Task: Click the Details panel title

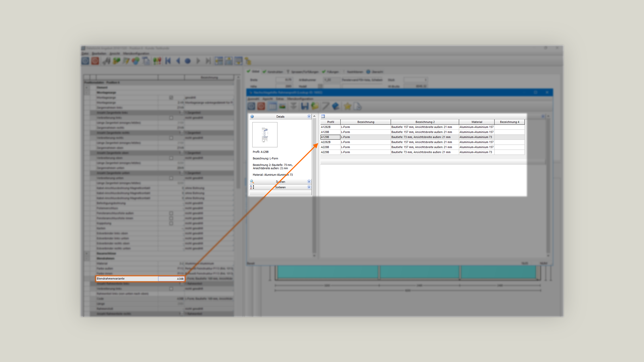Action: (280, 117)
